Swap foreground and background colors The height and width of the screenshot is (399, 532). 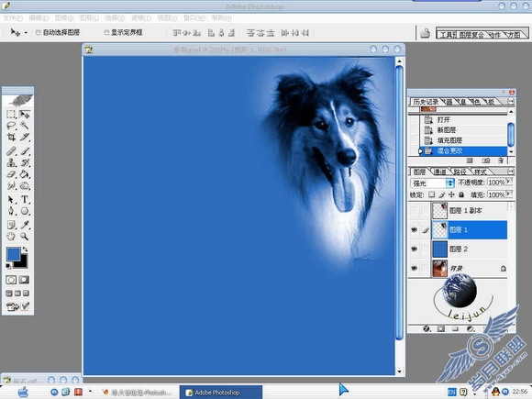click(x=25, y=249)
